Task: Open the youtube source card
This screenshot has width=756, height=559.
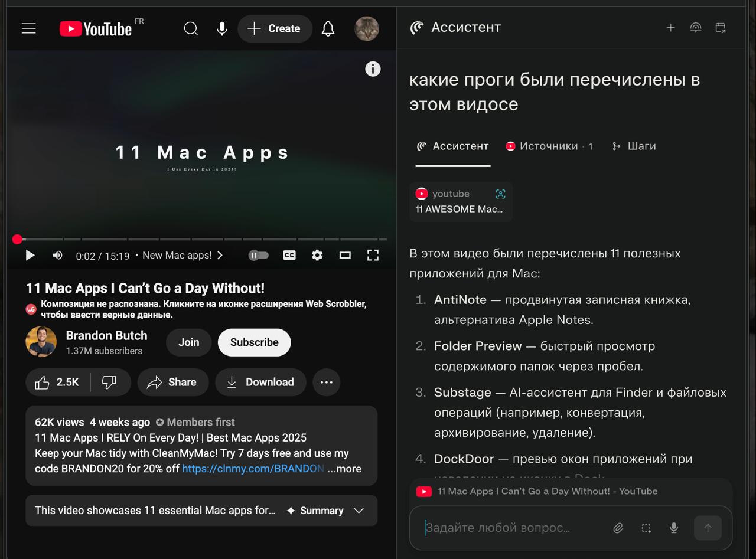Action: tap(461, 201)
